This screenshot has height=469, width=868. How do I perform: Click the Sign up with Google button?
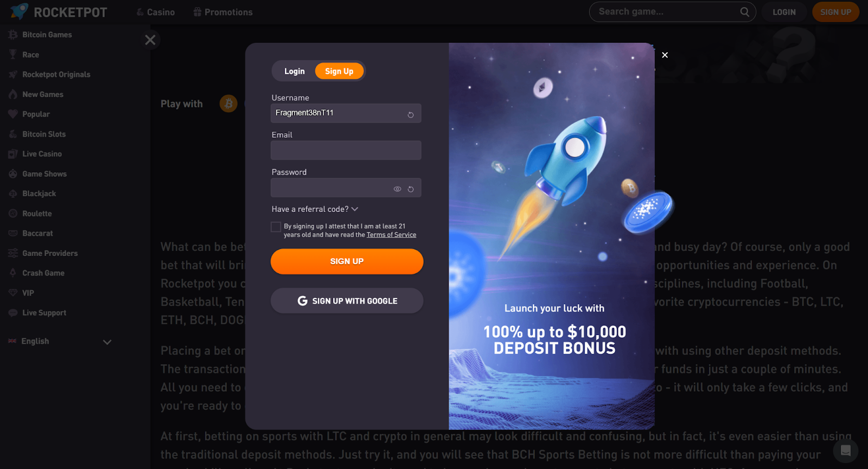tap(347, 301)
